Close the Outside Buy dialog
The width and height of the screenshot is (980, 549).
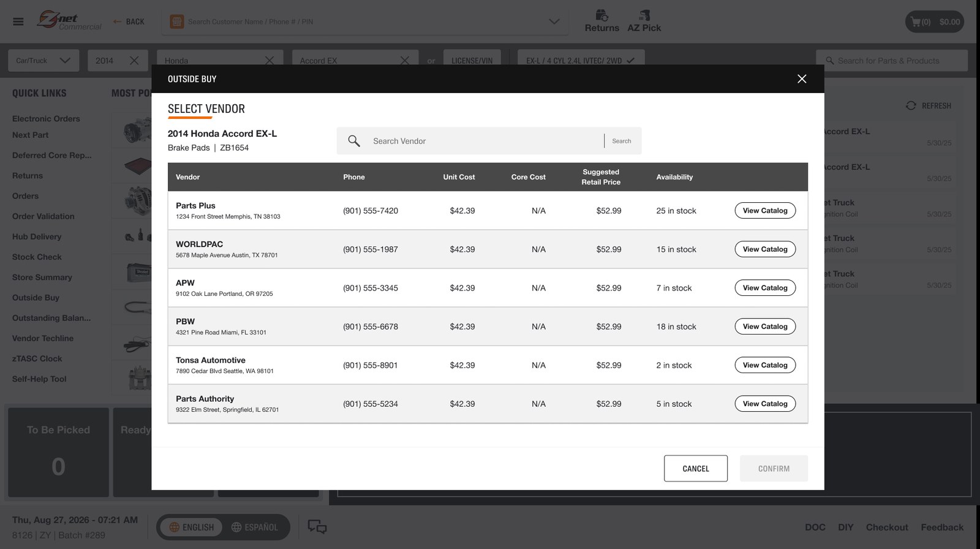click(x=802, y=78)
